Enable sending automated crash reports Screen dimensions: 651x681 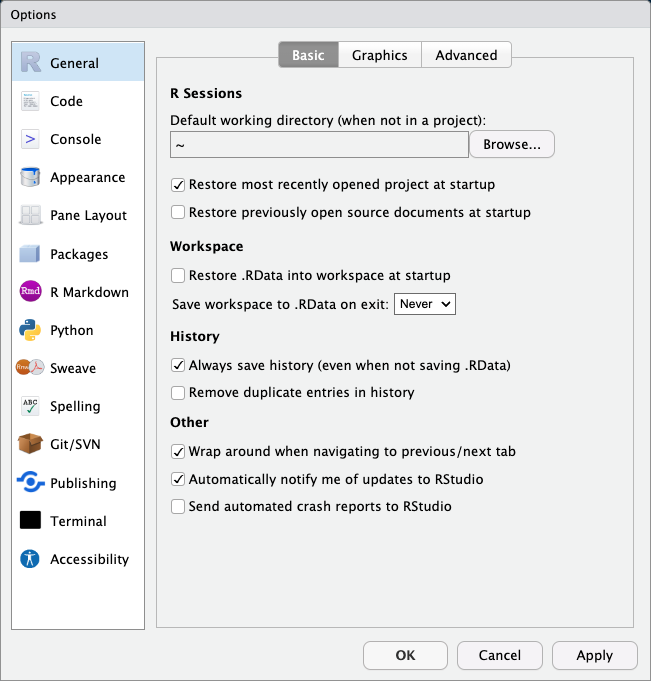click(x=179, y=507)
